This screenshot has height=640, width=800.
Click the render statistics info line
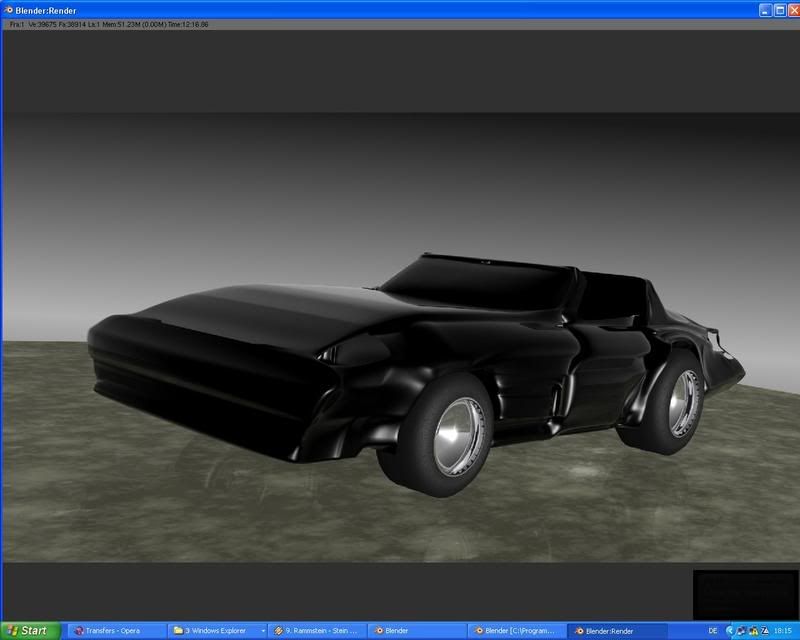point(109,23)
